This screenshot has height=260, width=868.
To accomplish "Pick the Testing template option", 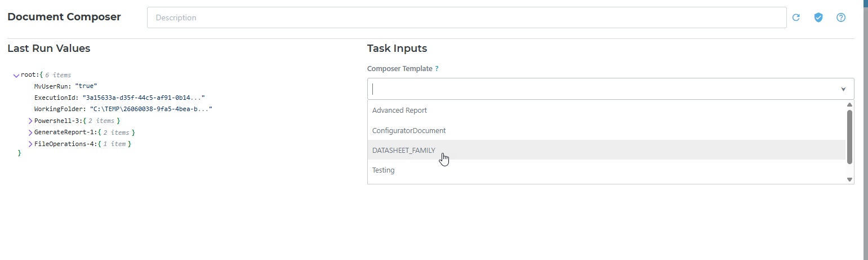I will click(607, 170).
